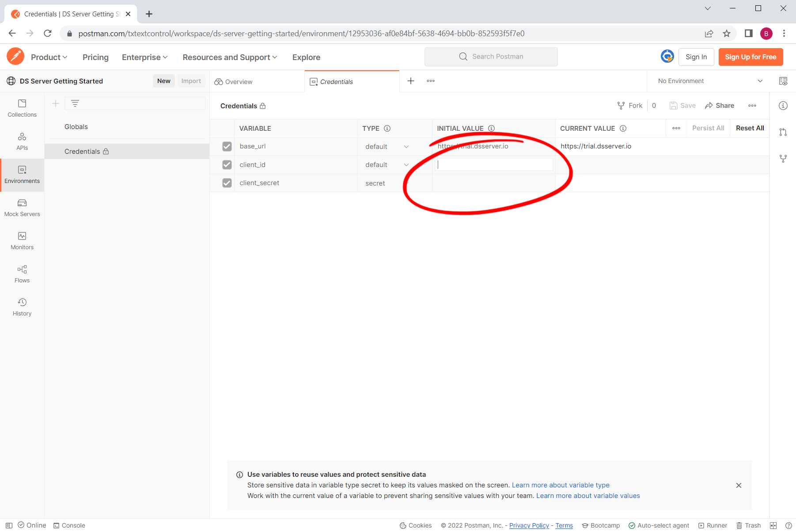Share the Credentials environment
The width and height of the screenshot is (796, 532).
point(720,106)
